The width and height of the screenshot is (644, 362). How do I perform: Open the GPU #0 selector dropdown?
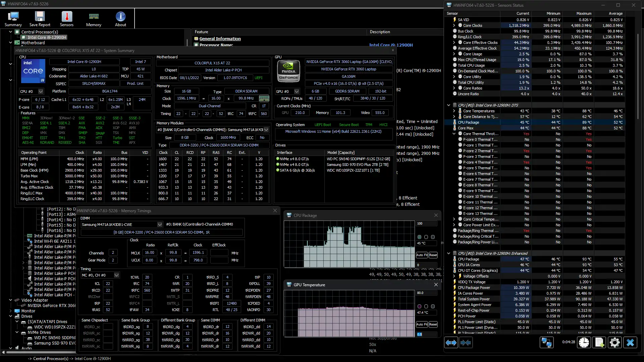[x=296, y=91]
